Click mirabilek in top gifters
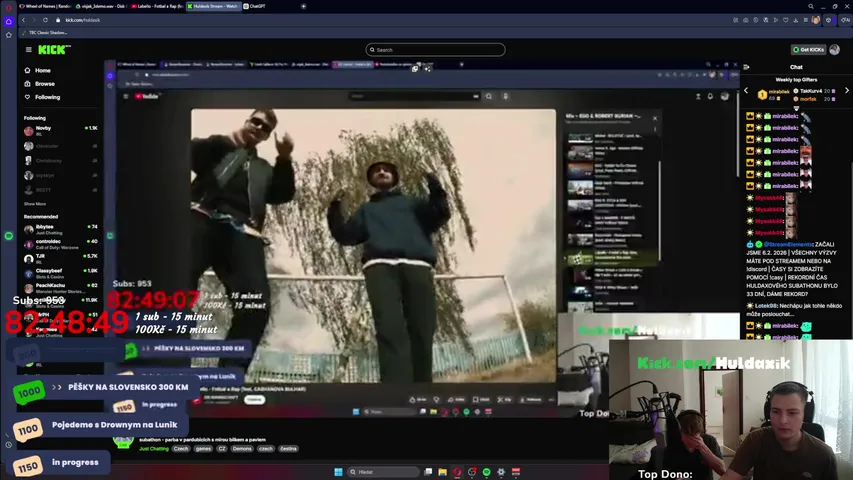853x480 pixels. (778, 91)
